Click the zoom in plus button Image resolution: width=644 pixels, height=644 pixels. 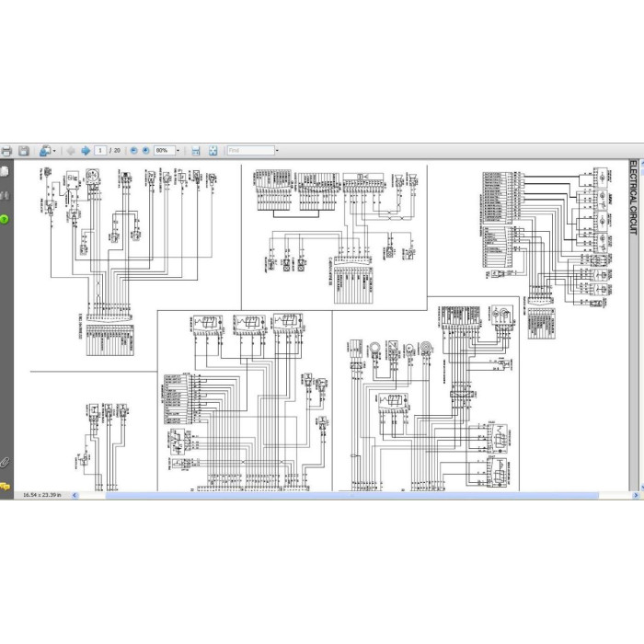[x=145, y=151]
